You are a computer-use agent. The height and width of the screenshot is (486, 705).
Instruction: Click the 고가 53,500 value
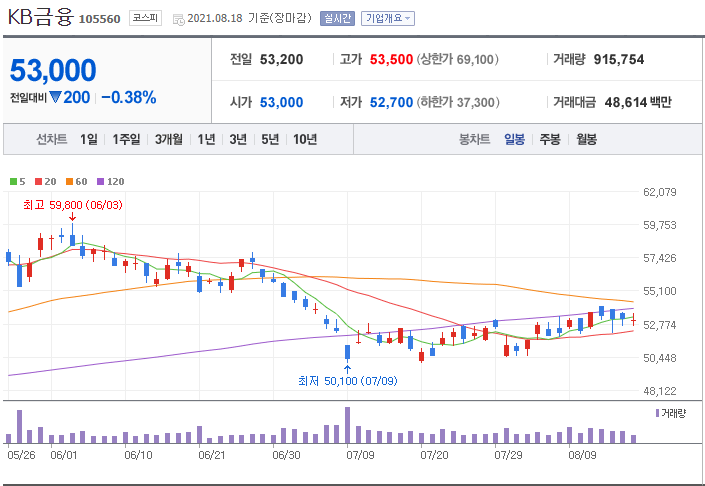[x=391, y=59]
